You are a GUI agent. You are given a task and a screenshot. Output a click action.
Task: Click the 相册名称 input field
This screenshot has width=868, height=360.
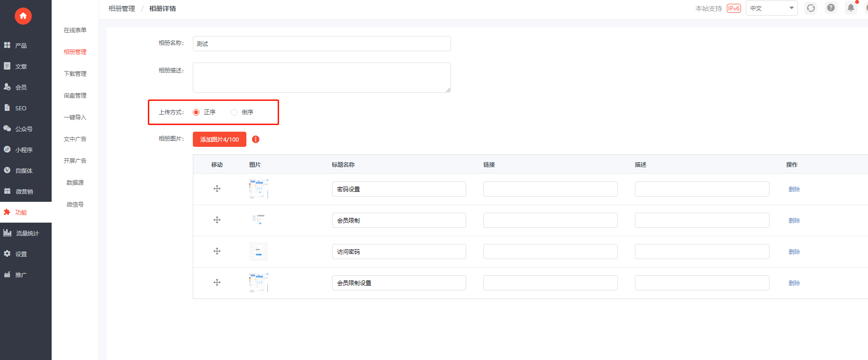pyautogui.click(x=322, y=44)
